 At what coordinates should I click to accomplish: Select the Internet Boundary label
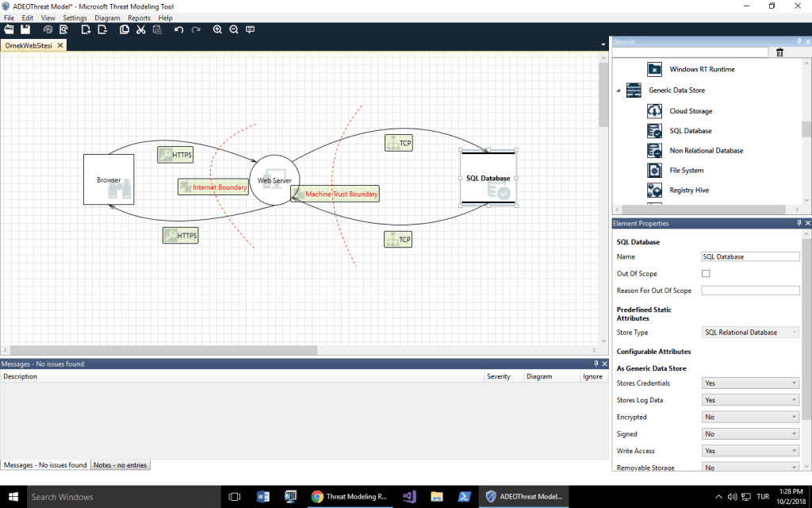click(x=213, y=187)
